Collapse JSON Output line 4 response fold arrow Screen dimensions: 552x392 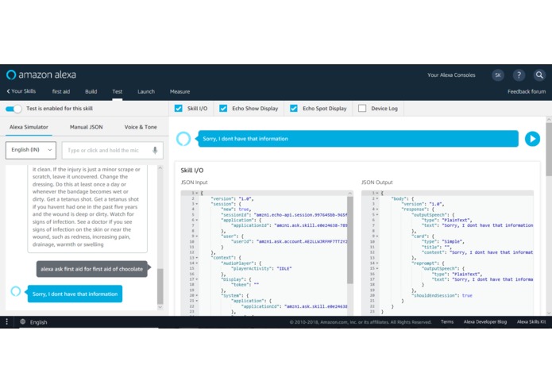click(x=377, y=209)
